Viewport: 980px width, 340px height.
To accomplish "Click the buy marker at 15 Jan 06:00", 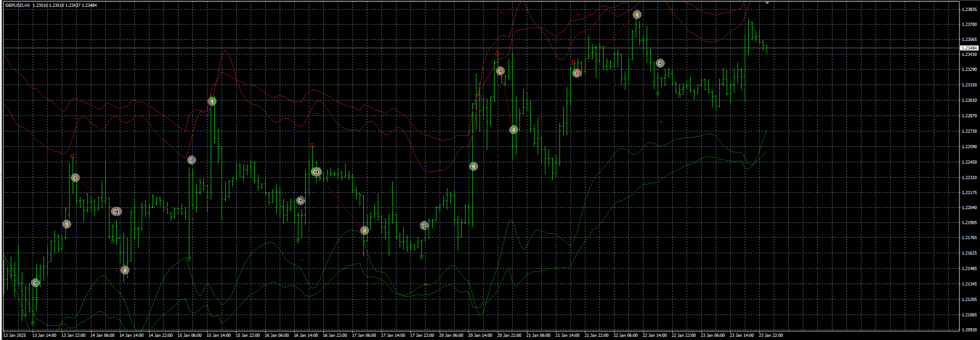I will 192,160.
